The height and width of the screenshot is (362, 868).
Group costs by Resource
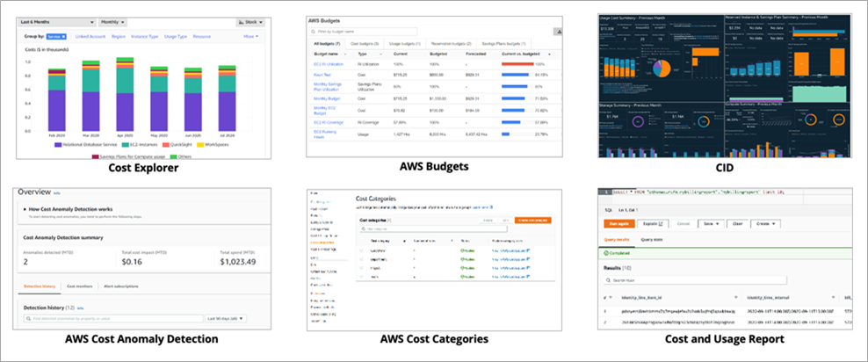201,37
